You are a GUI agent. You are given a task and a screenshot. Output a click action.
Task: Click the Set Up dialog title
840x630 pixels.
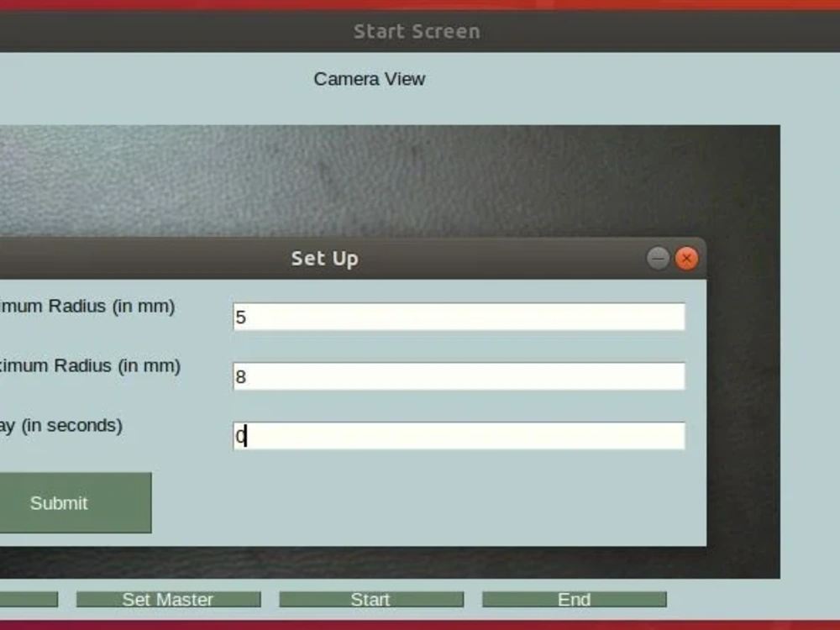(324, 259)
